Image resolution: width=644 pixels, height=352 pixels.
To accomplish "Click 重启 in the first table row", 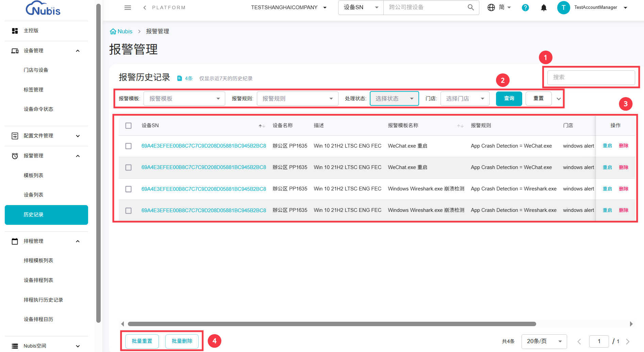I will (x=607, y=146).
